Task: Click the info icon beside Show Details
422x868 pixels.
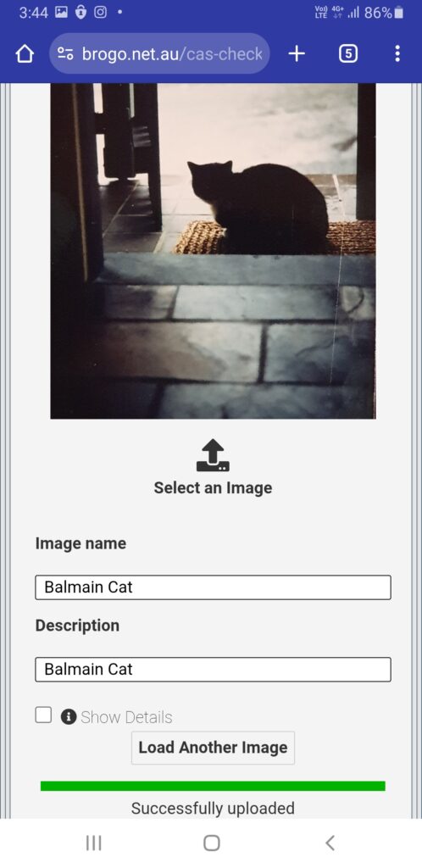Action: coord(69,717)
